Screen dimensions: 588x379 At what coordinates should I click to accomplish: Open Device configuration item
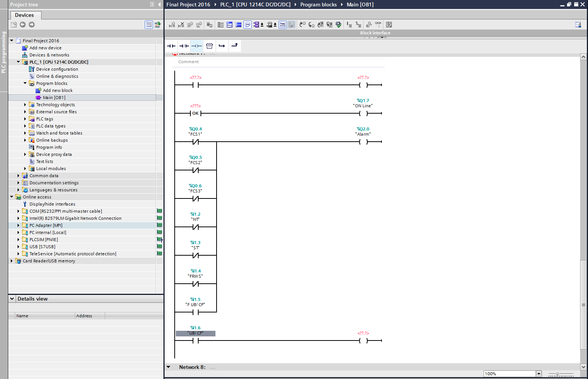click(57, 69)
